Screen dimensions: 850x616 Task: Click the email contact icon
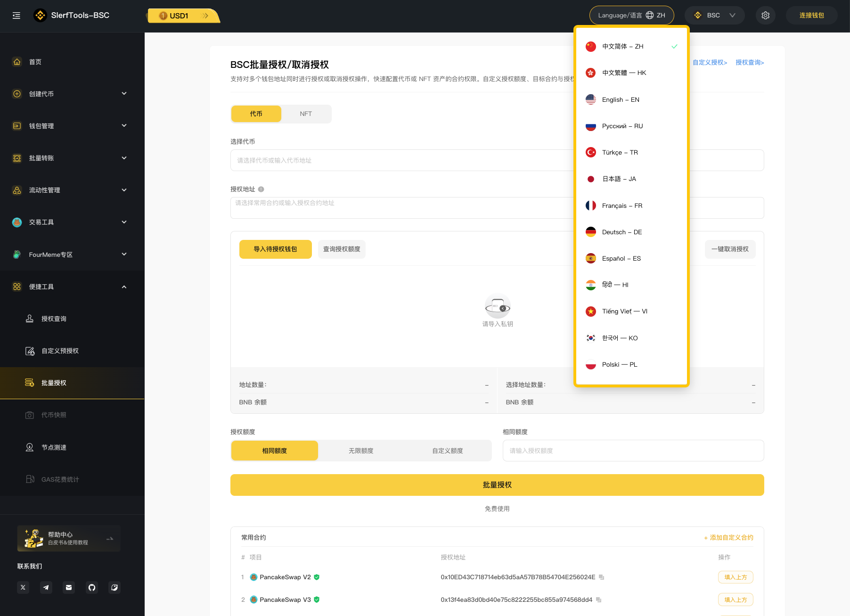[x=69, y=587]
